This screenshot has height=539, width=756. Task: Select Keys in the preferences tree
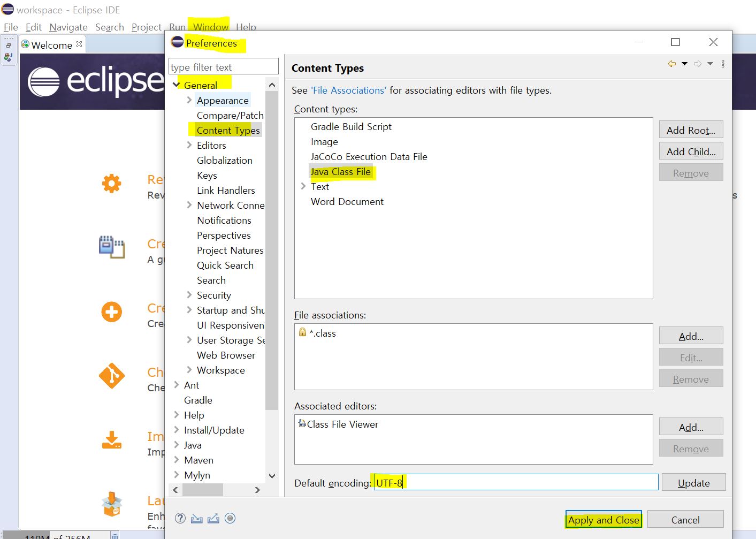tap(207, 175)
